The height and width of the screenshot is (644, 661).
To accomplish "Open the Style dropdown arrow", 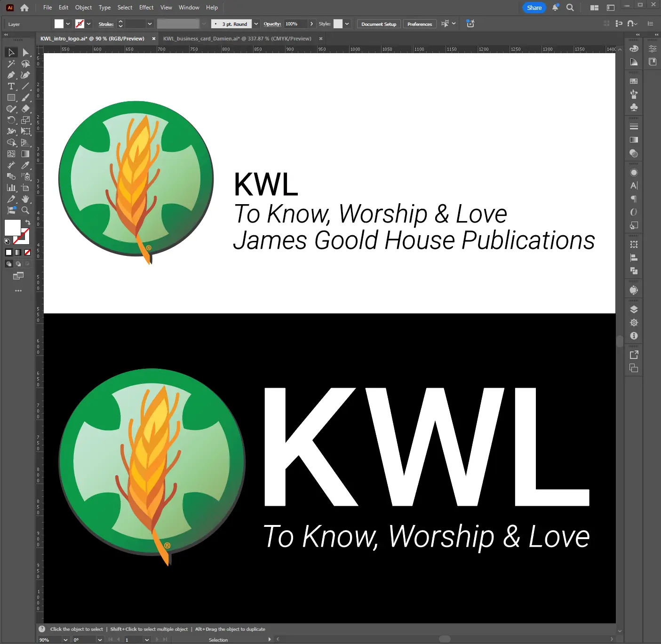I will [347, 24].
